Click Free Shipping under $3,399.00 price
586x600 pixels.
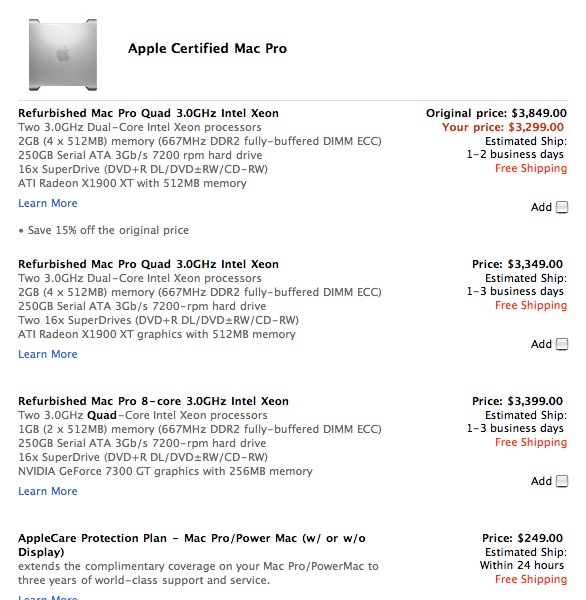[531, 442]
